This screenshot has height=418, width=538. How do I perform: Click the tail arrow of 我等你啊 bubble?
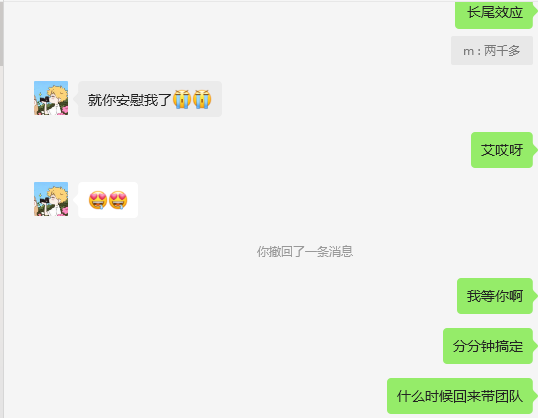[x=535, y=296]
